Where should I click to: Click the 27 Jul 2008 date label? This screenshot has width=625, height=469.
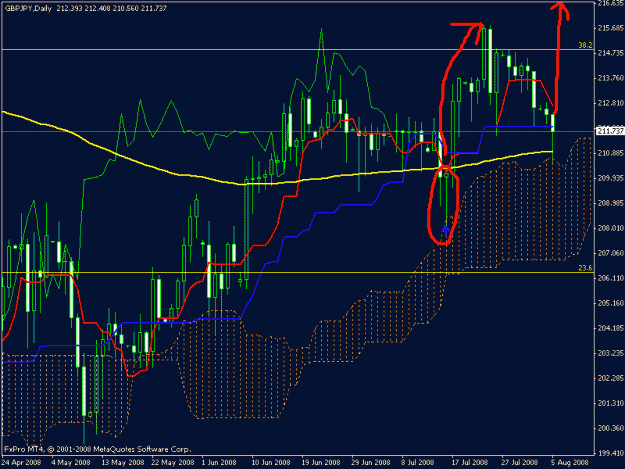click(x=520, y=463)
